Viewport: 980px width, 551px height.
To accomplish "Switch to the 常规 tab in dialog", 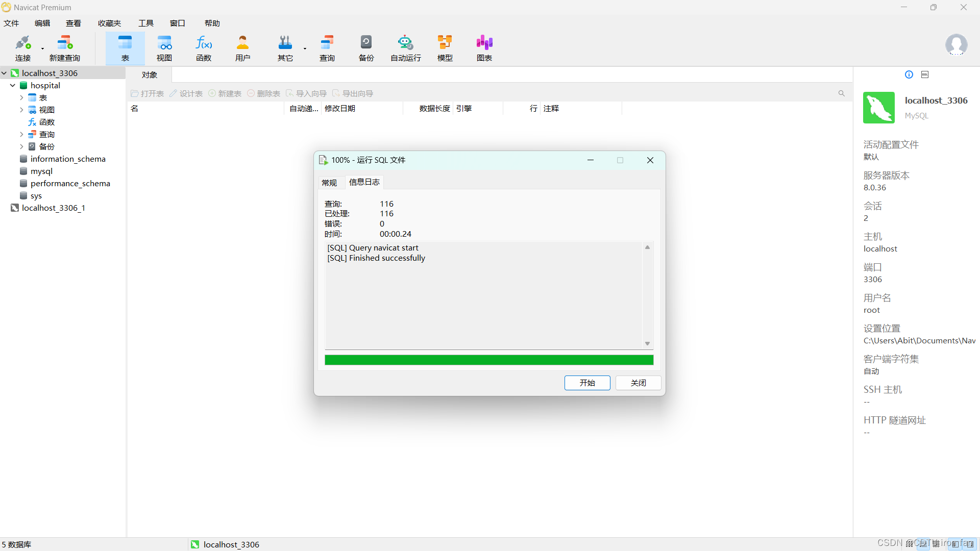I will [329, 183].
